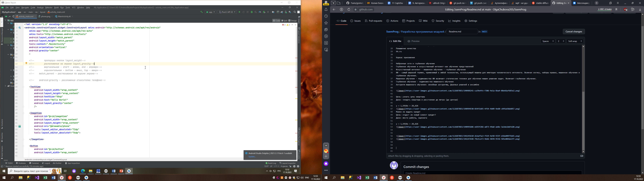Click the Cancel changes button

[x=574, y=32]
